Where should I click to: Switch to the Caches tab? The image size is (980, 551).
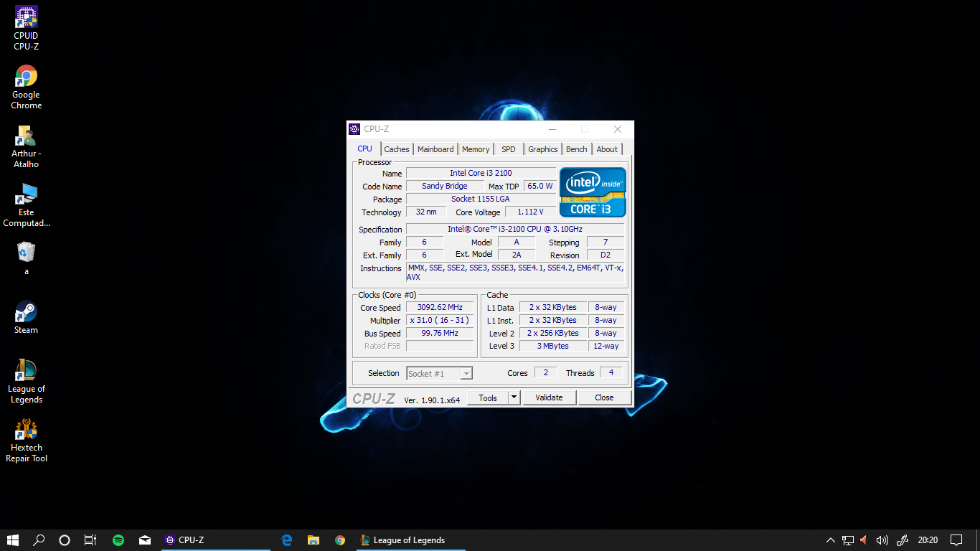point(397,149)
